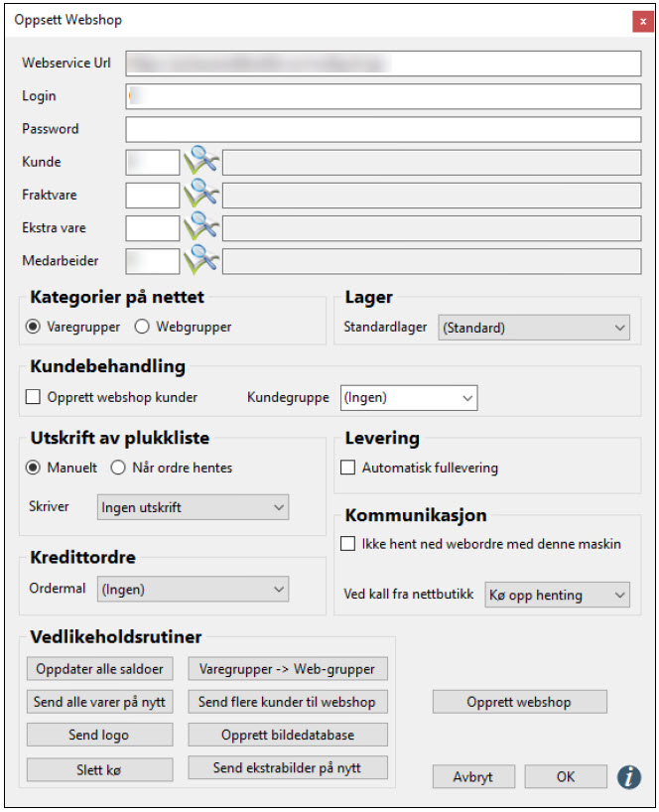
Task: Open the Medarbeider lookup magnifier
Action: point(198,260)
